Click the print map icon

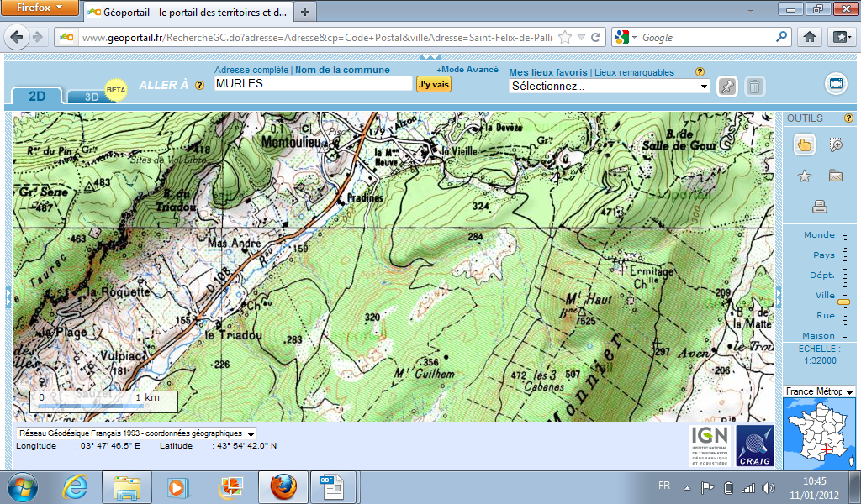[820, 207]
